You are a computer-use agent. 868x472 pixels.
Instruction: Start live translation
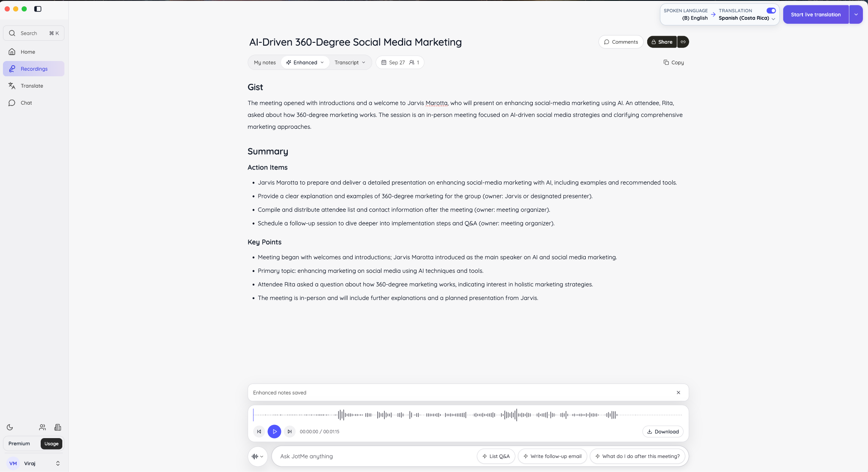point(815,14)
